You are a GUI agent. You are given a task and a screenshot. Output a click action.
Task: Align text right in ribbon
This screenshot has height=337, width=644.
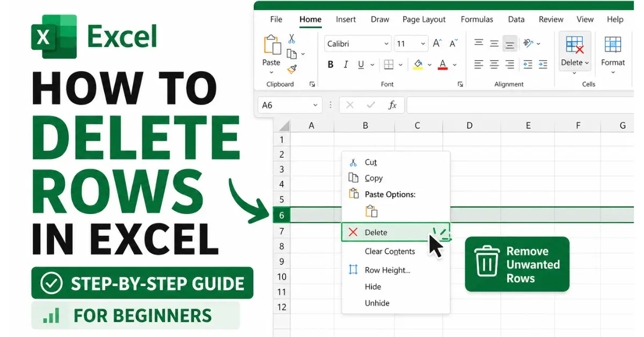point(510,64)
